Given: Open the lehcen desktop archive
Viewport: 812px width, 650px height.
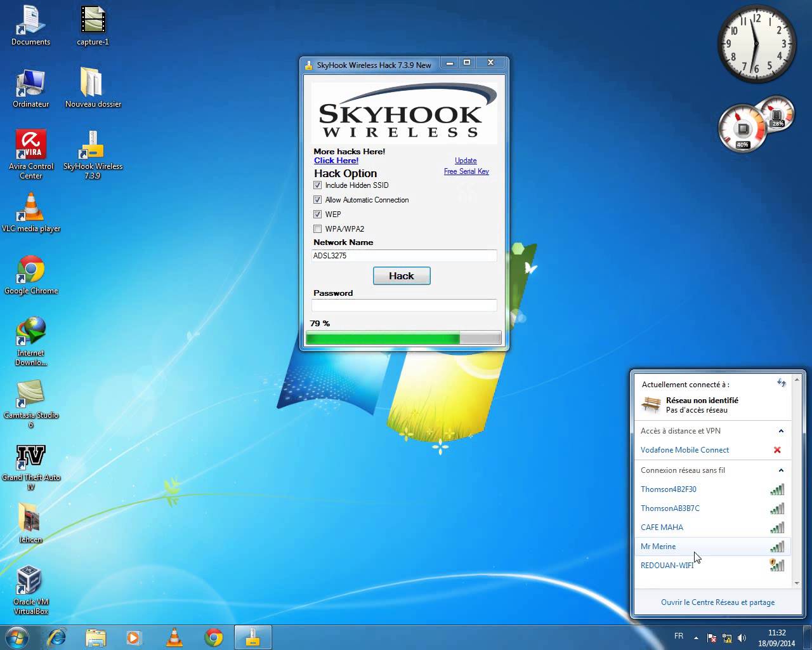Looking at the screenshot, I should click(30, 523).
